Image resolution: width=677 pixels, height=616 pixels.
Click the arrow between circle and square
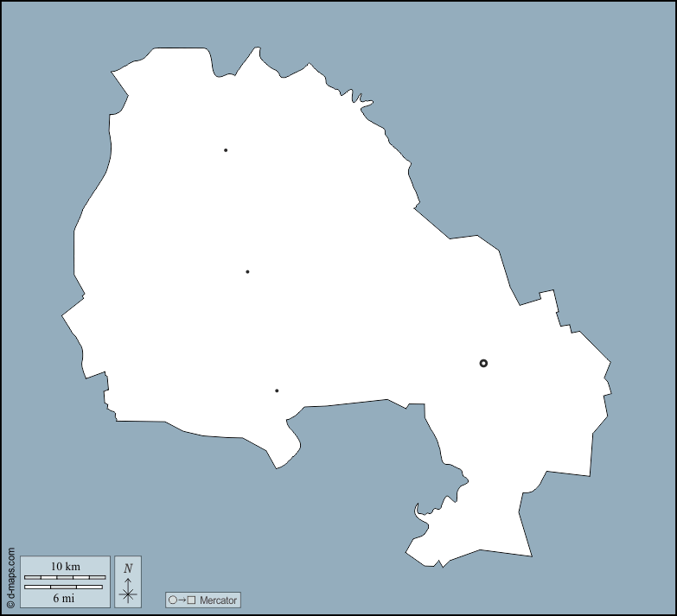pyautogui.click(x=182, y=600)
